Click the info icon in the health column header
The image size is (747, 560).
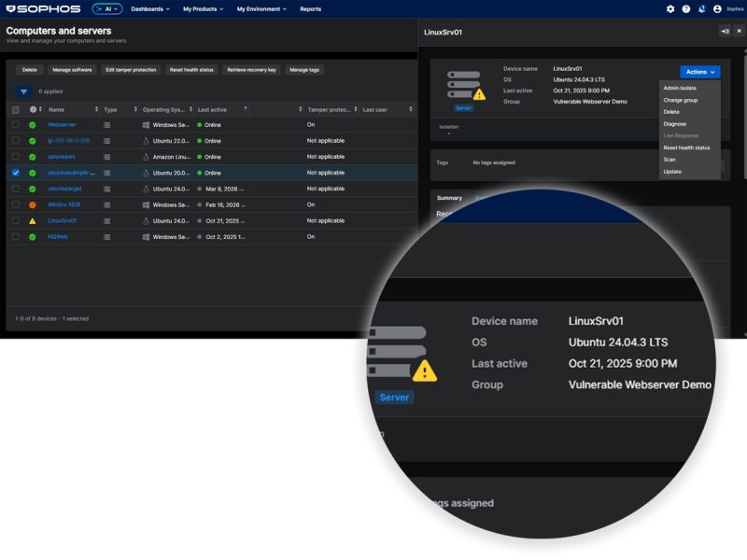[x=33, y=109]
